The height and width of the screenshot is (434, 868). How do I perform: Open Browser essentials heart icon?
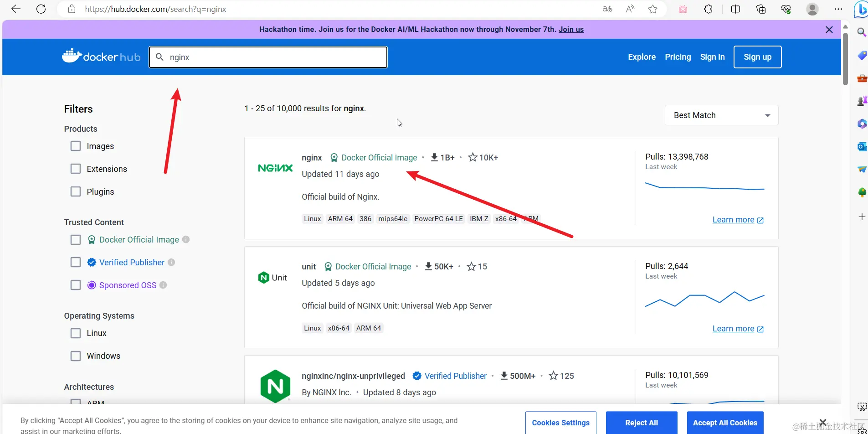tap(786, 9)
